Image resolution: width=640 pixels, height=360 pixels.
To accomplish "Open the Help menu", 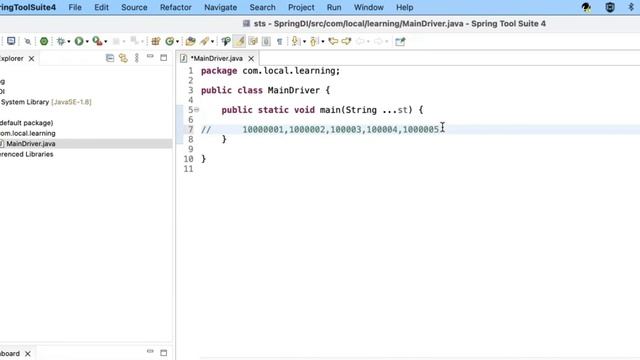I will tap(404, 7).
